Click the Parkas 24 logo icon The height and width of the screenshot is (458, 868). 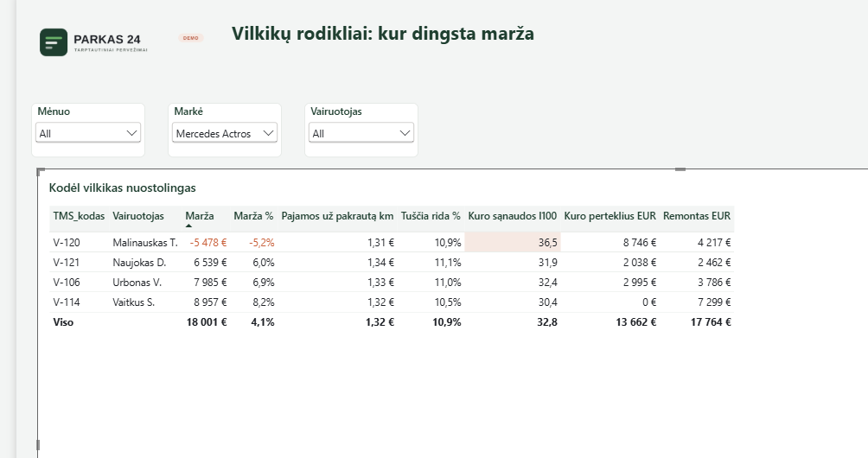tap(54, 42)
